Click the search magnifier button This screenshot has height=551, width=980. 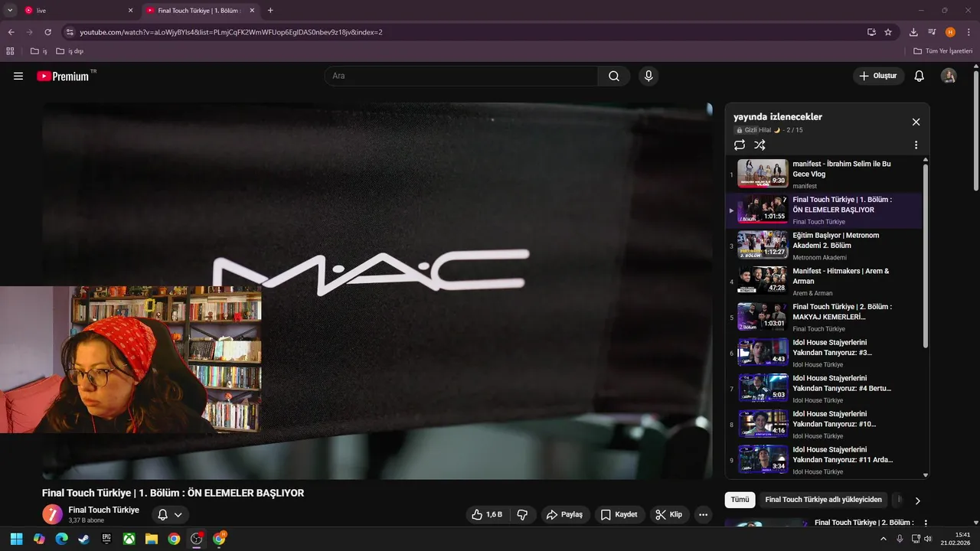click(614, 76)
